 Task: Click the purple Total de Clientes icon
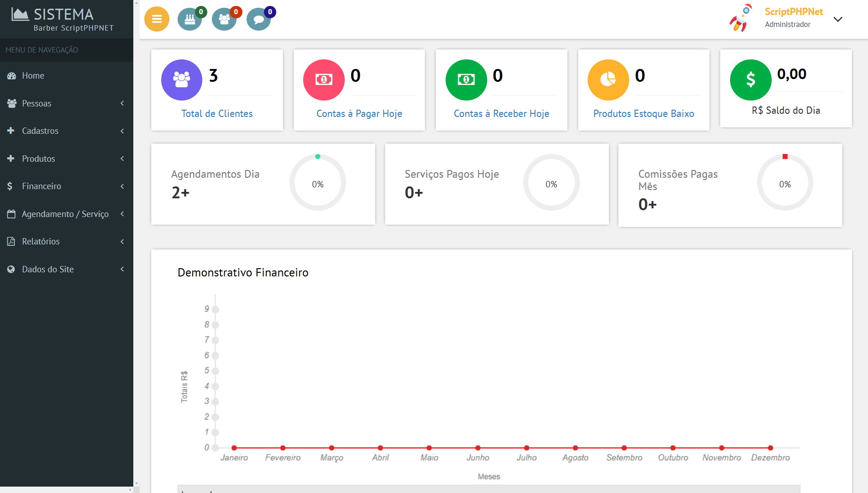coord(181,80)
